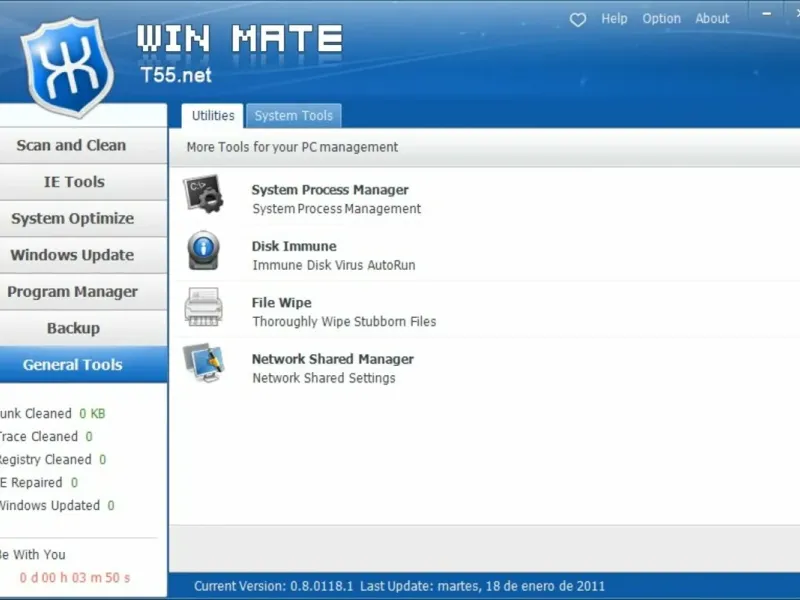Click the WIN MATE title text
This screenshot has width=800, height=600.
[x=240, y=38]
